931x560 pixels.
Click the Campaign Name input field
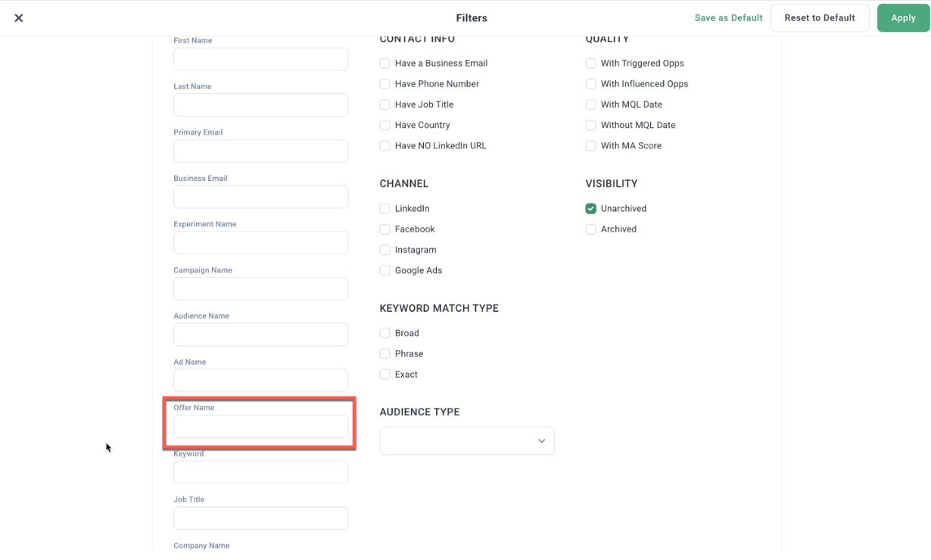pos(260,288)
